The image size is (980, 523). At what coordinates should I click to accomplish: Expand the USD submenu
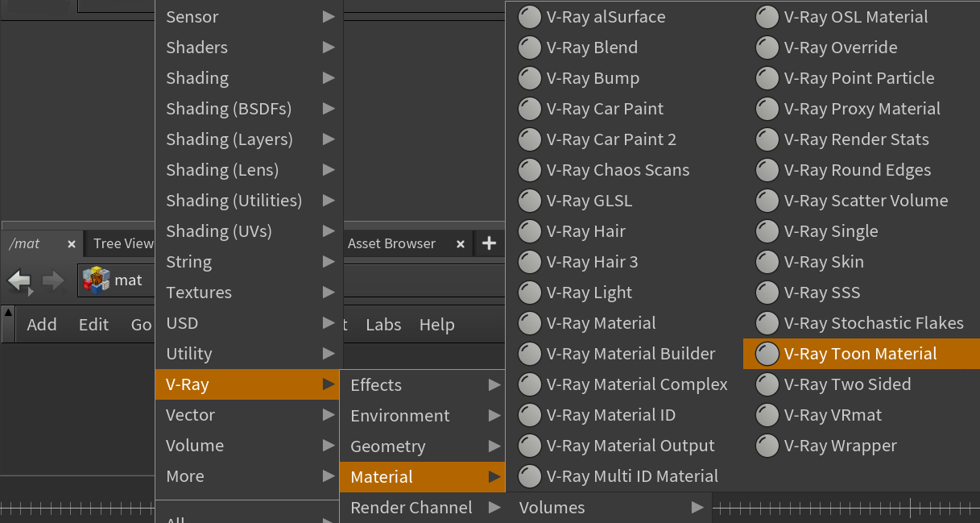[x=249, y=323]
